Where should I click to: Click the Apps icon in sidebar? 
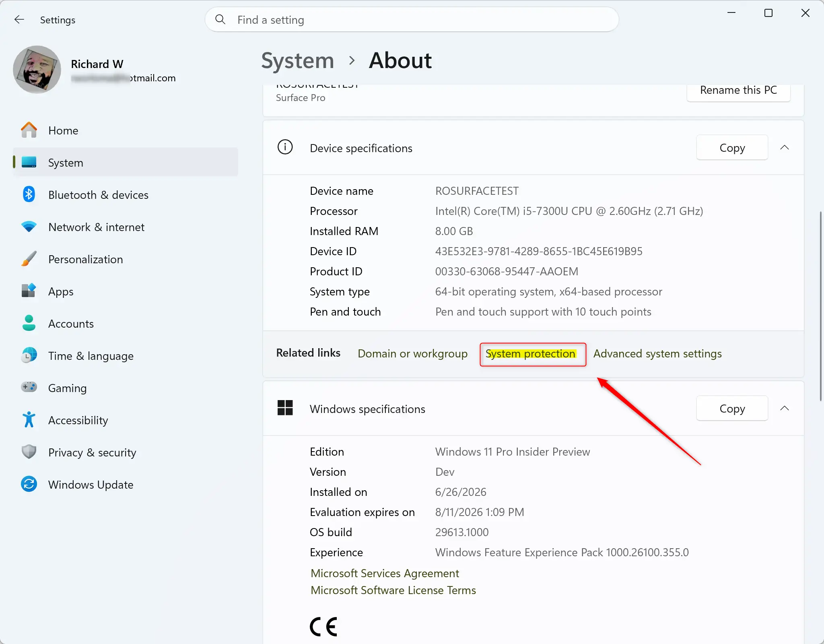[29, 291]
